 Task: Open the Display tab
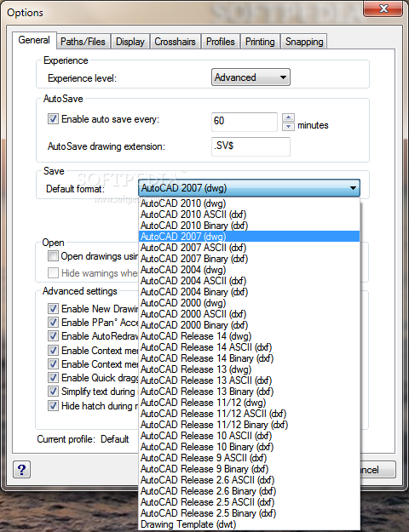130,42
